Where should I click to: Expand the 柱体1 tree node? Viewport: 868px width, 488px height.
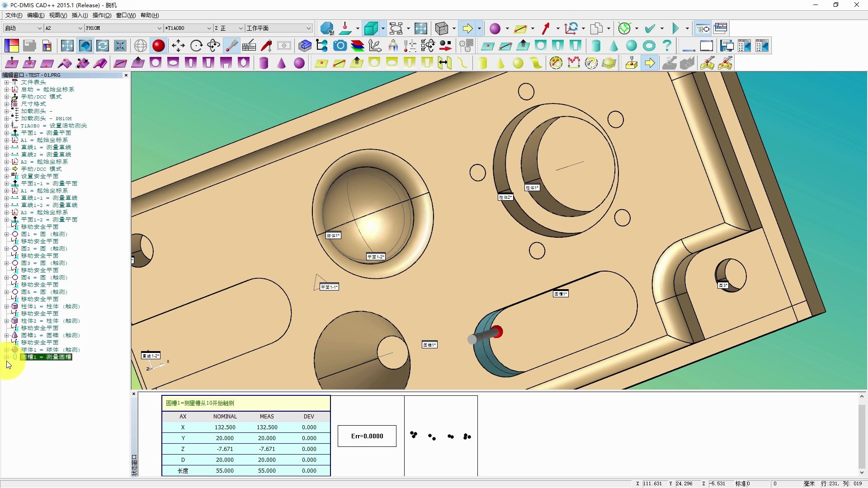(6, 306)
